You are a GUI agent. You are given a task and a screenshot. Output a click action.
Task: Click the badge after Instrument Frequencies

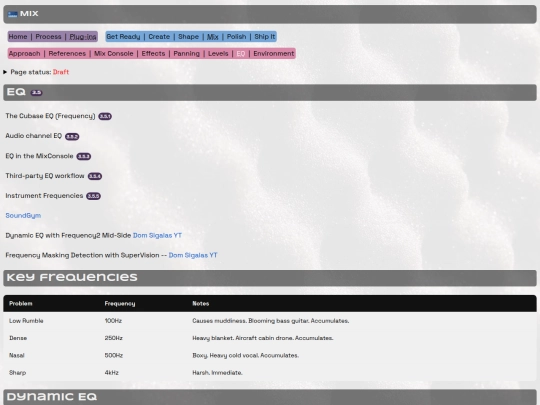click(93, 196)
